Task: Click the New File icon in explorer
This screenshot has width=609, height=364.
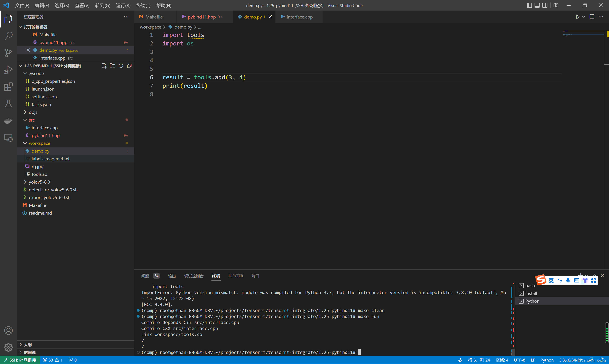Action: pyautogui.click(x=104, y=66)
